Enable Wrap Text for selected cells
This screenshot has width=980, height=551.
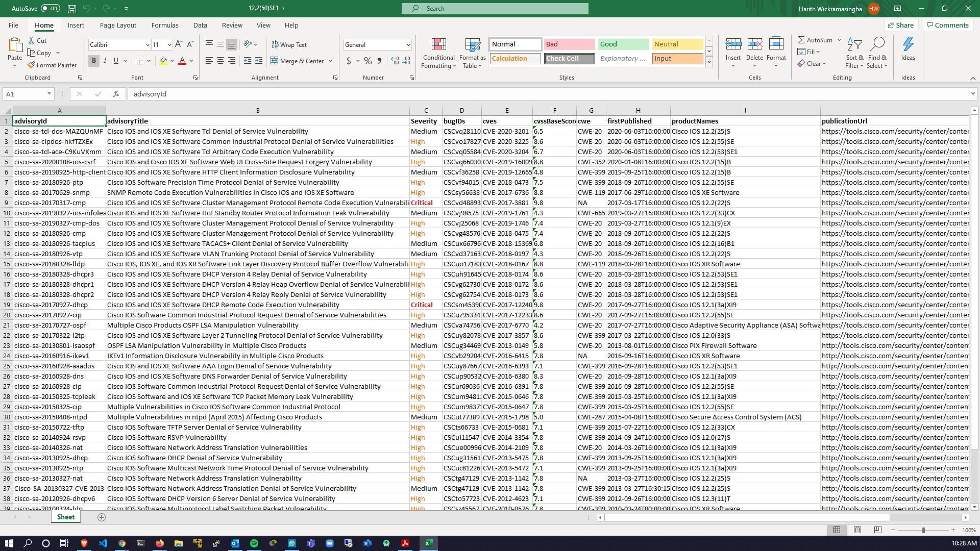(289, 44)
